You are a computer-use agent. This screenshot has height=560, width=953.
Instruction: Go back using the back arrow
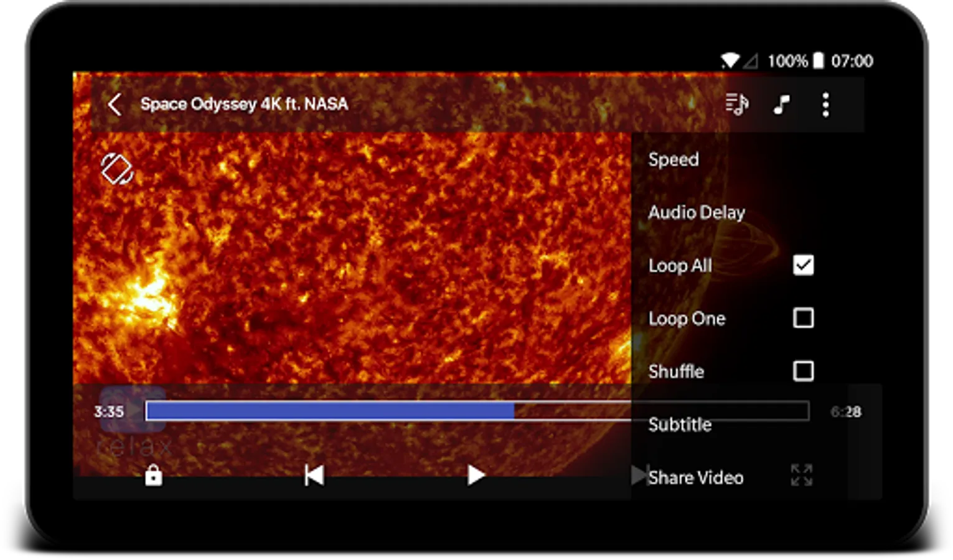(115, 105)
